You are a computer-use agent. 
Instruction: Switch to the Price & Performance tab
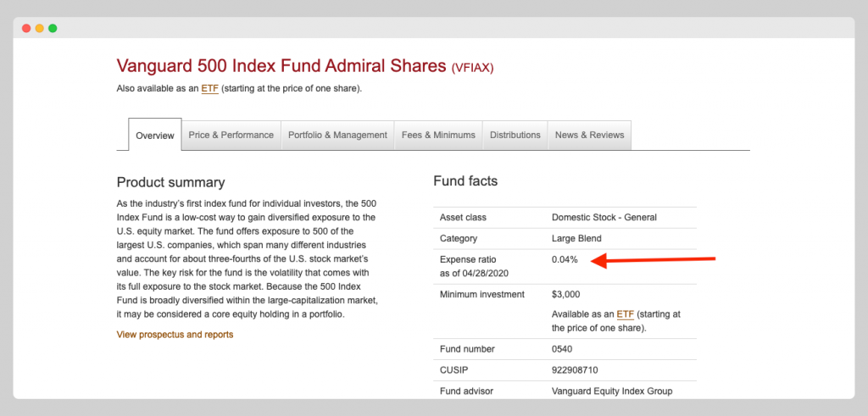pyautogui.click(x=231, y=135)
